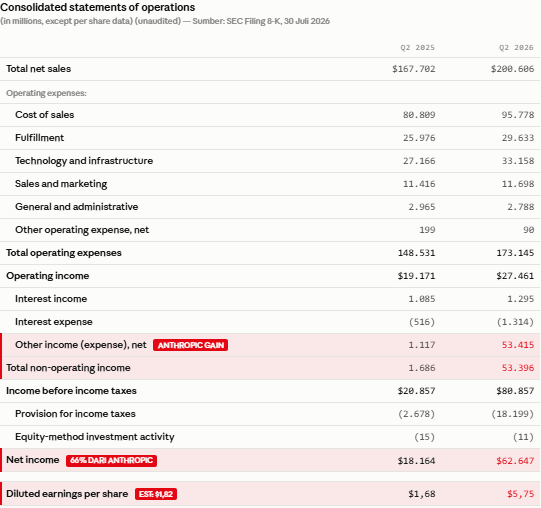
Task: Select the Q2 2025 column header
Action: (417, 48)
